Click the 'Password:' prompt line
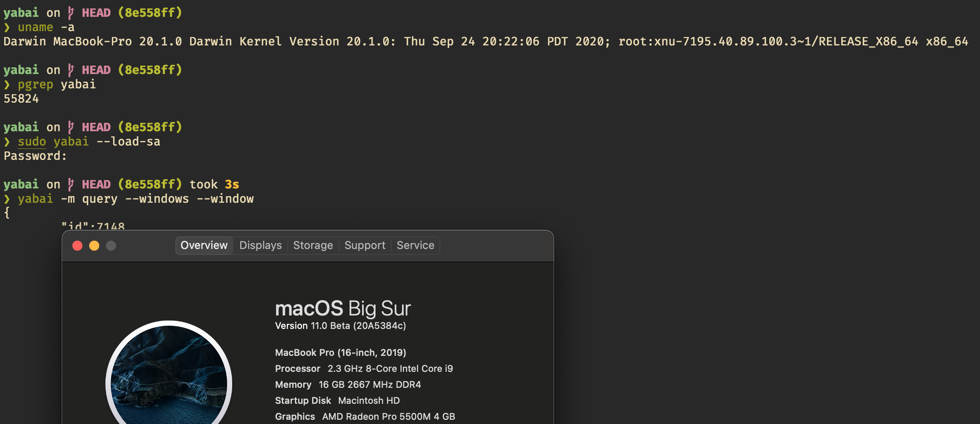The image size is (980, 424). [x=35, y=156]
